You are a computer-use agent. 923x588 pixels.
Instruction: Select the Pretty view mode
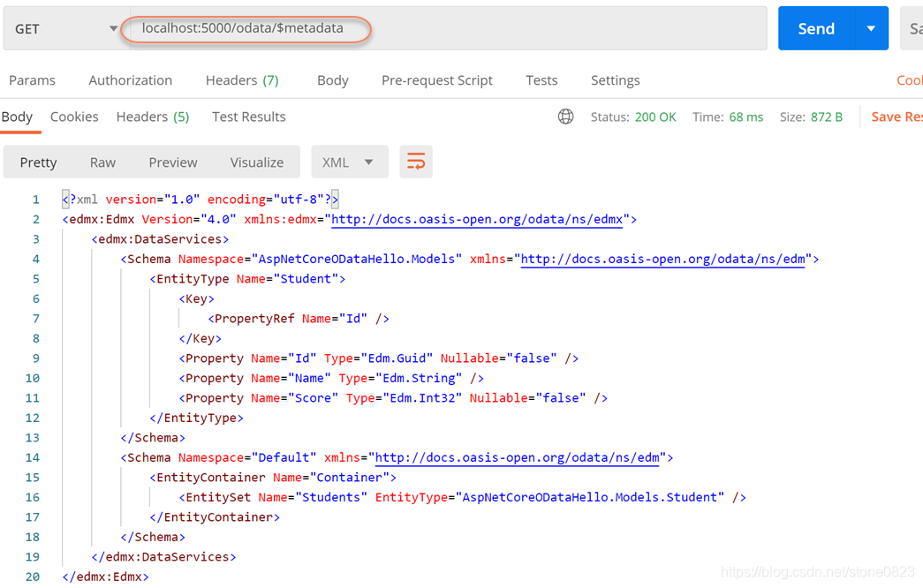(38, 162)
